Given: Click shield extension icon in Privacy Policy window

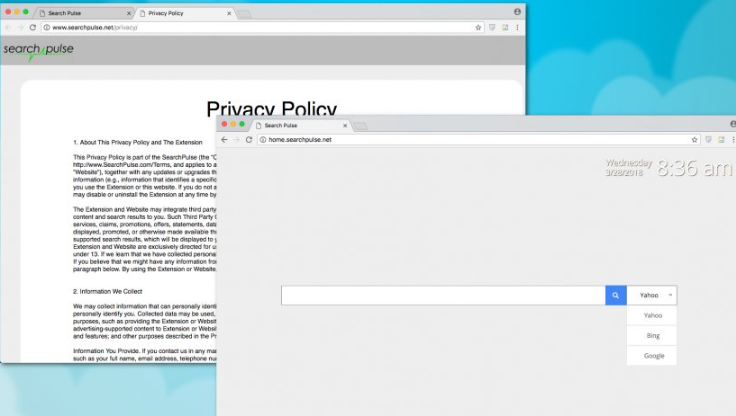Looking at the screenshot, I should pos(492,27).
